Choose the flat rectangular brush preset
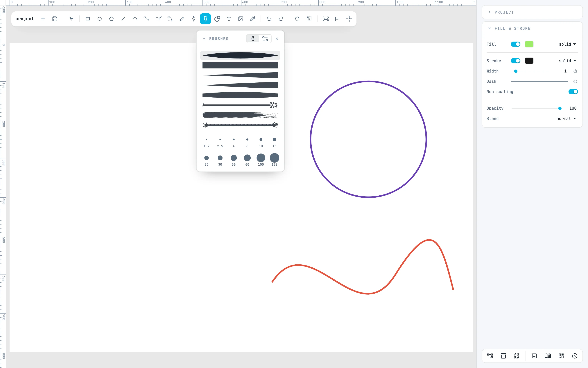Screen dimensions: 588x368 (240, 65)
